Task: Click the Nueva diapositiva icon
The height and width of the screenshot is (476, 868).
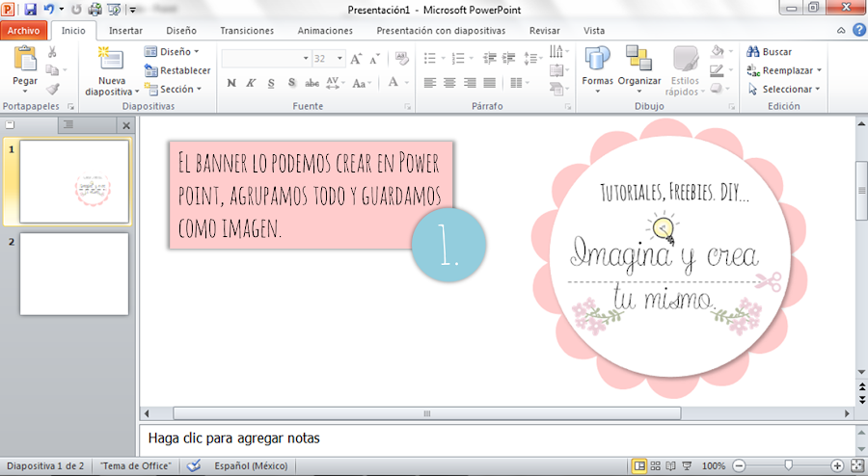Action: [111, 59]
